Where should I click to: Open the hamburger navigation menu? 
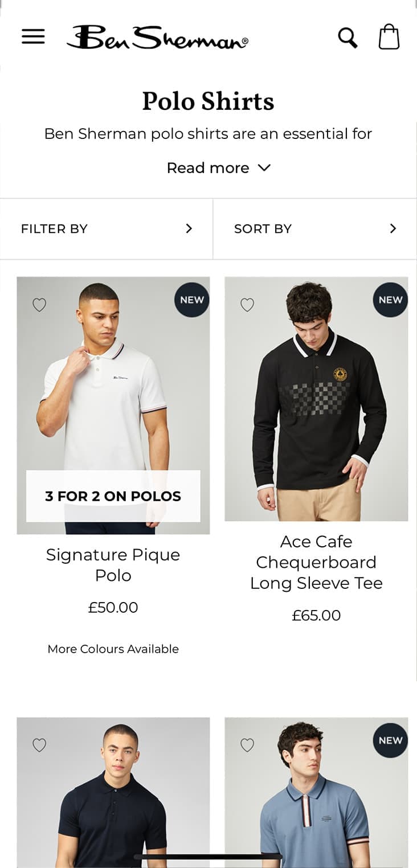pyautogui.click(x=32, y=36)
